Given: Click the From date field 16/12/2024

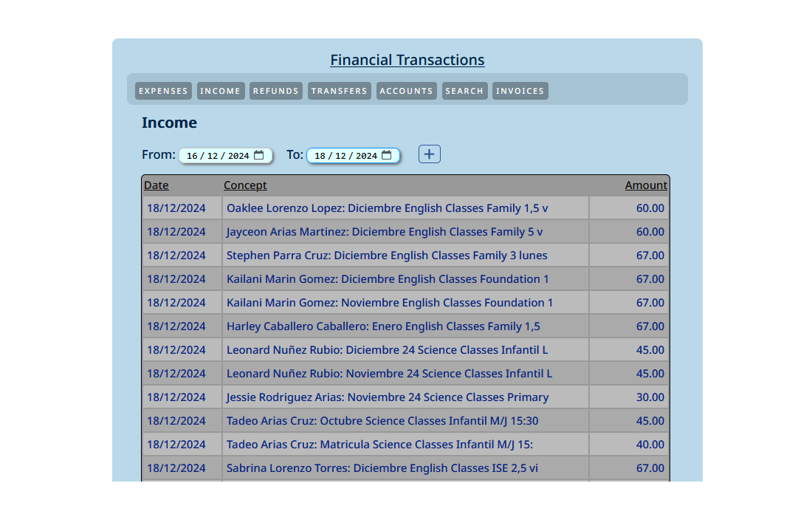Looking at the screenshot, I should tap(226, 155).
